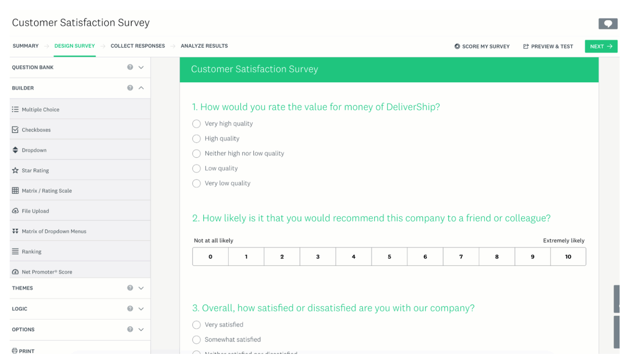The image size is (624, 364).
Task: Open Preview & Test
Action: 548,46
